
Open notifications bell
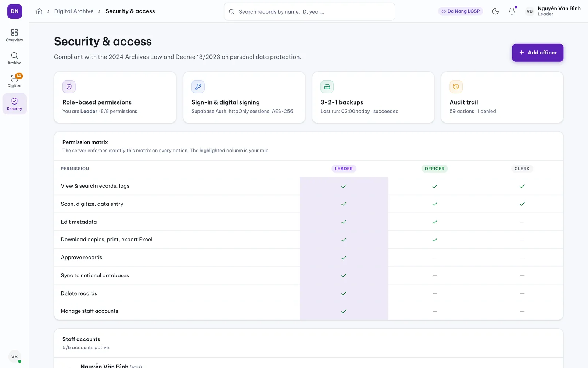[x=512, y=11]
